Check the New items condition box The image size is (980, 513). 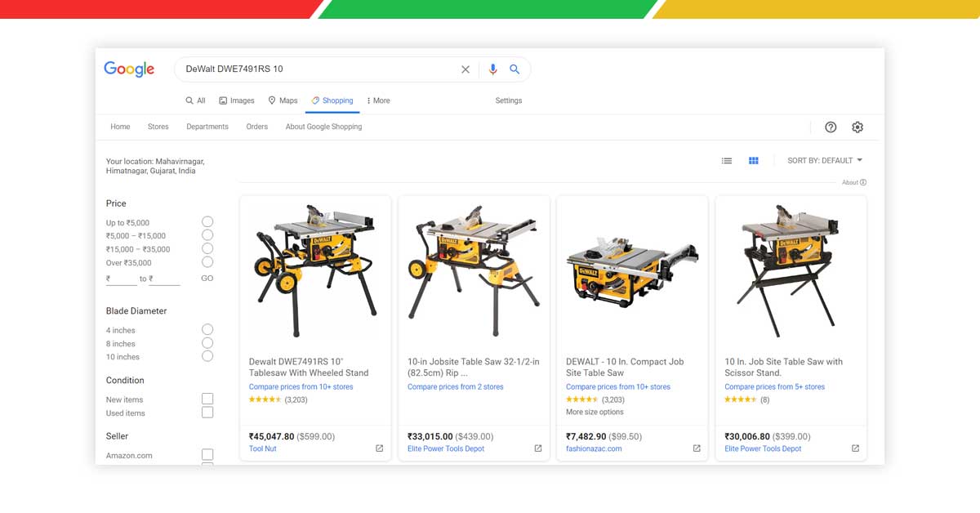pyautogui.click(x=207, y=399)
